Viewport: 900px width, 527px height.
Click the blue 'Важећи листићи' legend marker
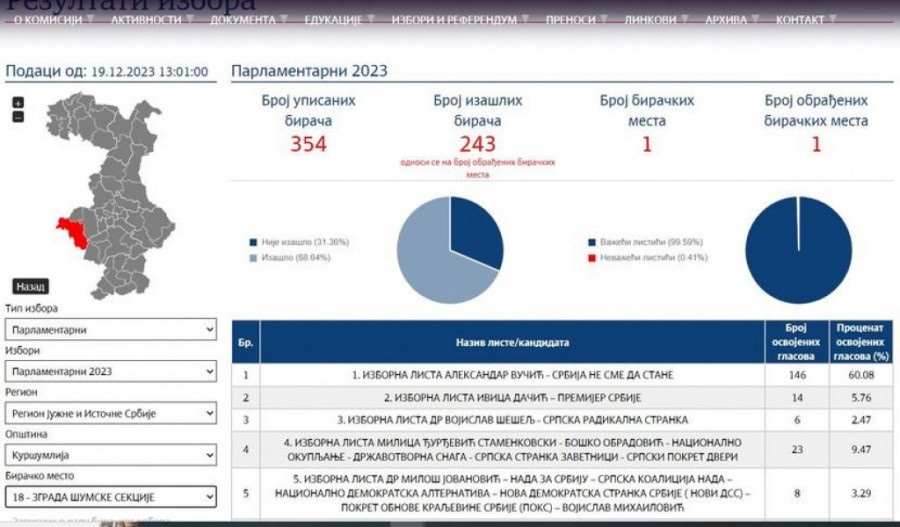point(591,243)
